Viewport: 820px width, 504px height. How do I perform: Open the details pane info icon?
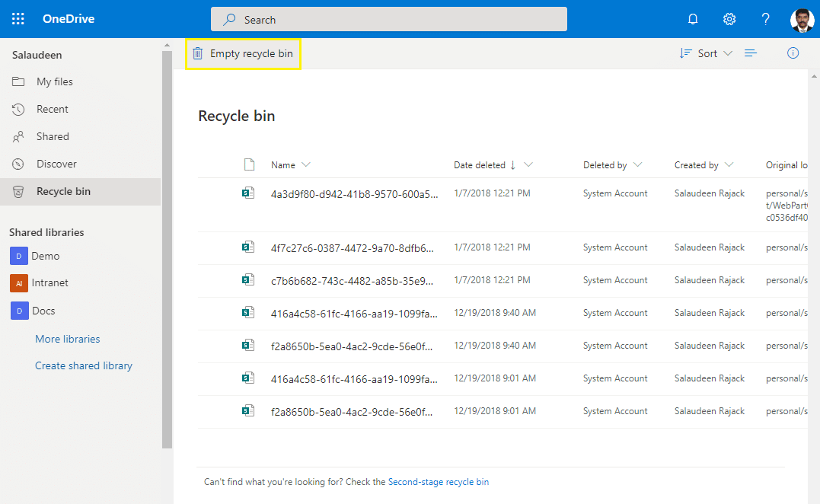(793, 53)
